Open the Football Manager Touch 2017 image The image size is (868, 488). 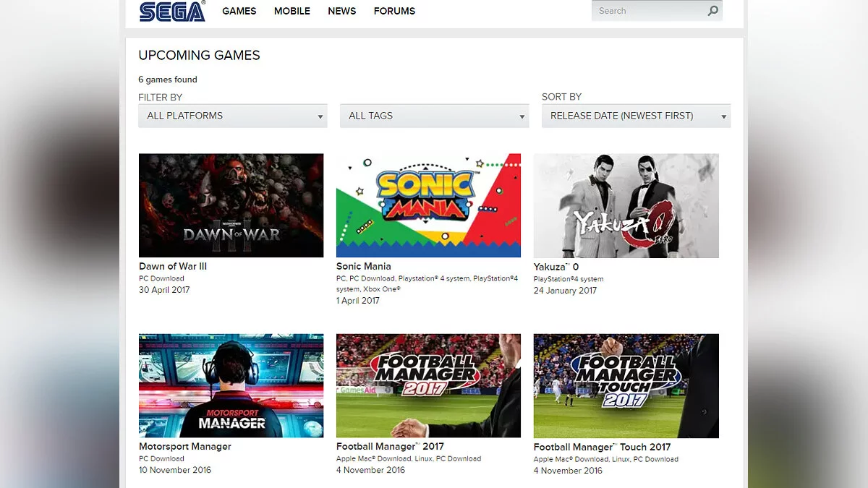pyautogui.click(x=626, y=385)
